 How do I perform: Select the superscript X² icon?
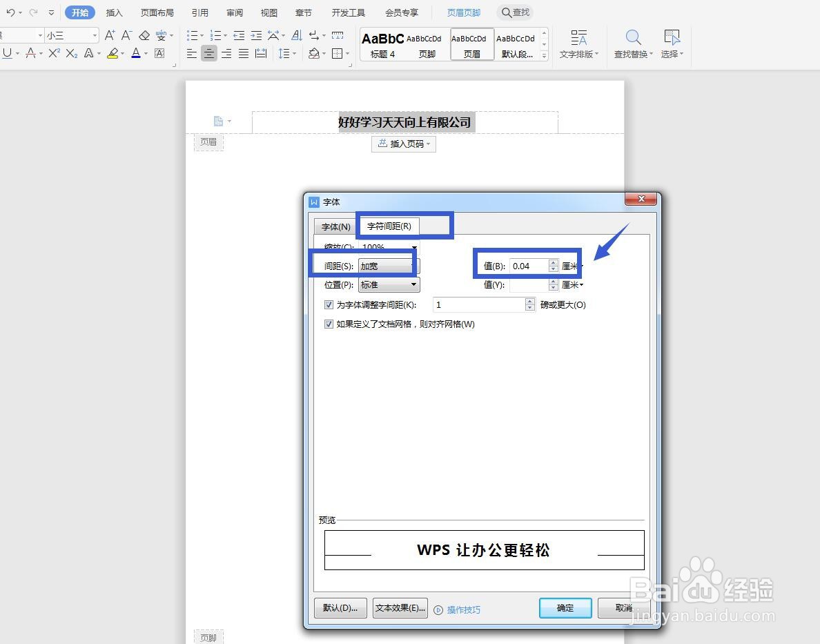(55, 53)
